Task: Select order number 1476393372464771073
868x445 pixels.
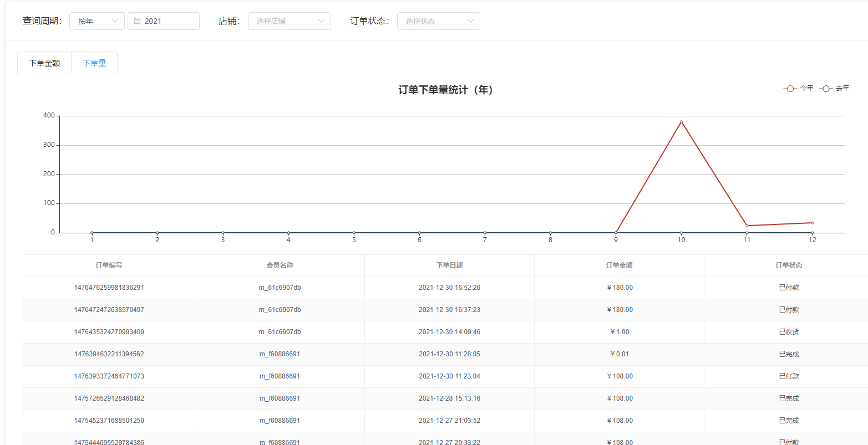Action: click(109, 376)
